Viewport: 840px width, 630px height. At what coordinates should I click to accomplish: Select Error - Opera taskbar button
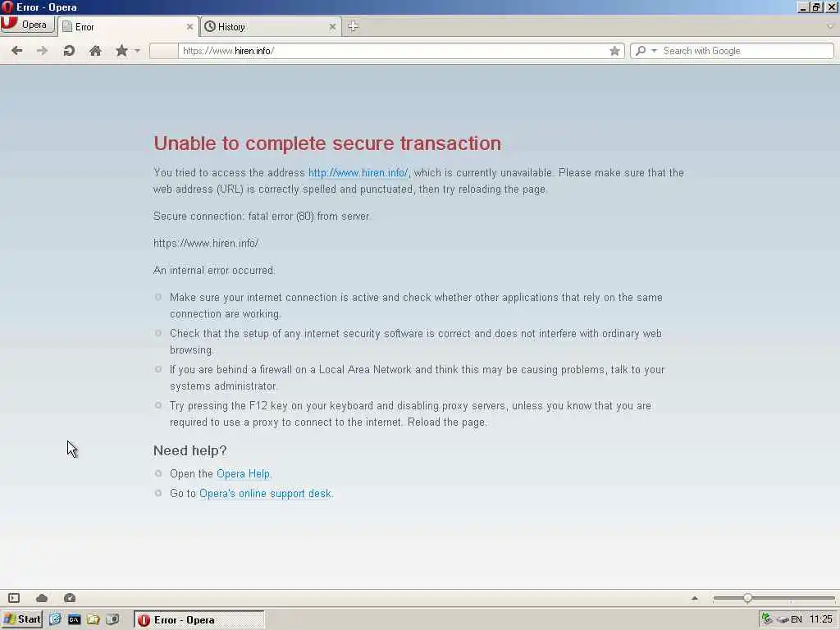coord(199,620)
